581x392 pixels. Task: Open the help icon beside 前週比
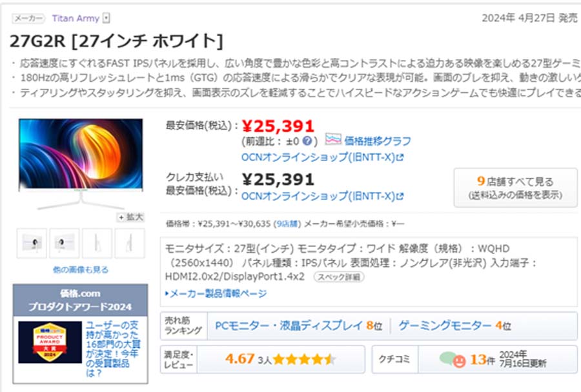(x=307, y=141)
